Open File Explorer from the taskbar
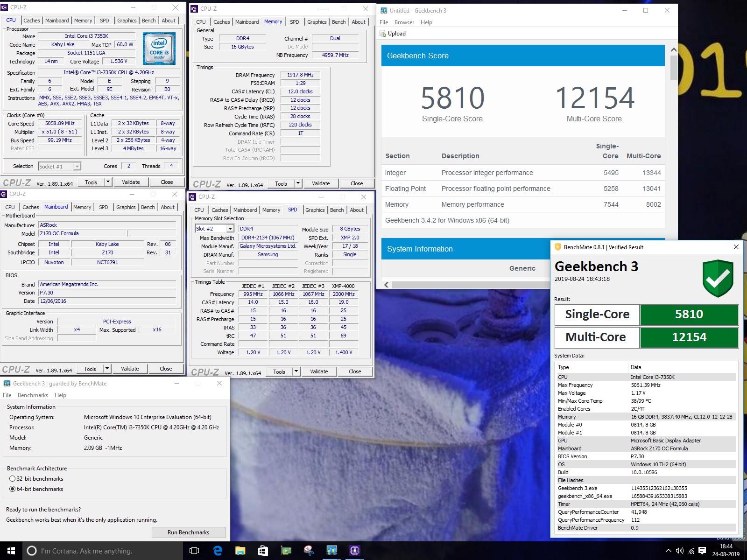 click(x=240, y=551)
